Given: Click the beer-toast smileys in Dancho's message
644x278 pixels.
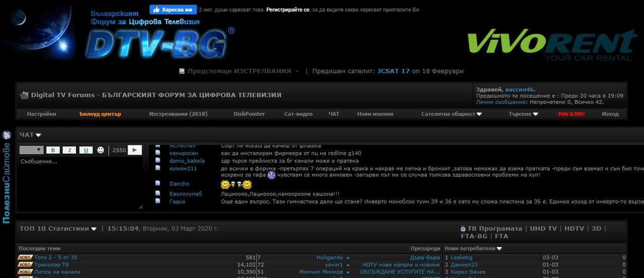Looking at the screenshot, I should click(x=236, y=184).
